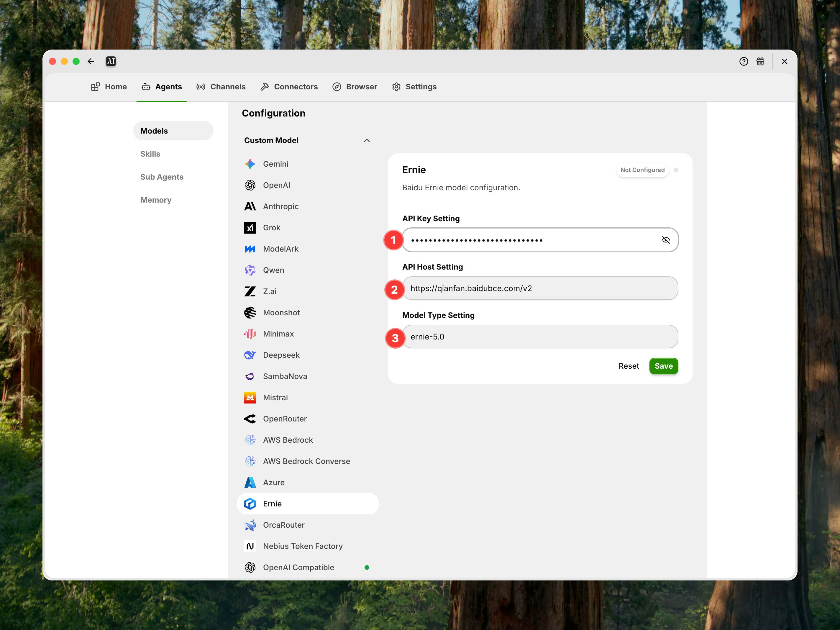The height and width of the screenshot is (630, 840).
Task: Go back using the arrow icon
Action: pos(91,62)
